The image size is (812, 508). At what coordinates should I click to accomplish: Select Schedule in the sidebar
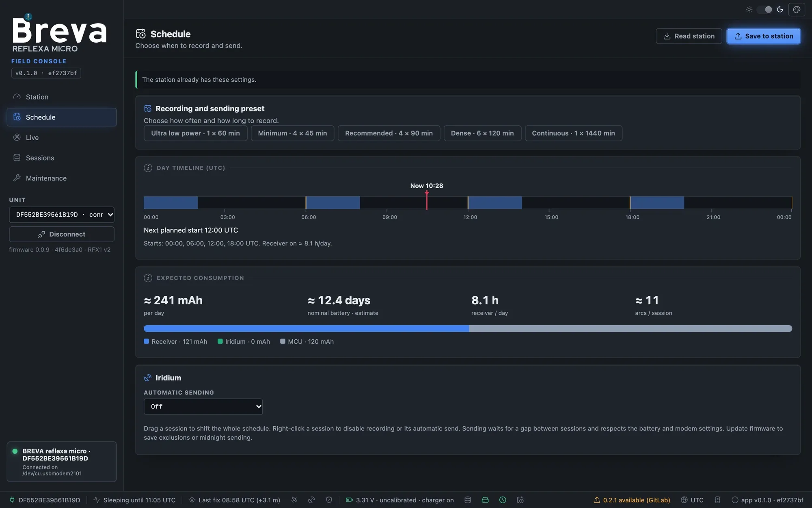[62, 117]
